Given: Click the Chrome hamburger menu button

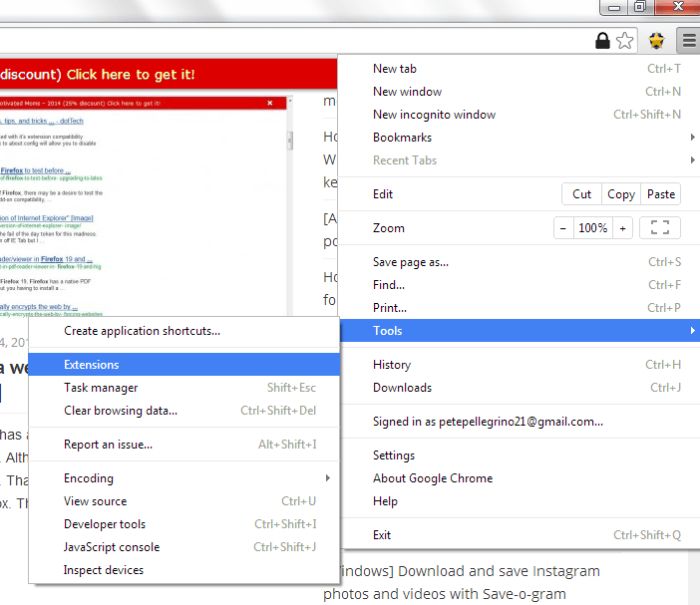Looking at the screenshot, I should pos(687,41).
